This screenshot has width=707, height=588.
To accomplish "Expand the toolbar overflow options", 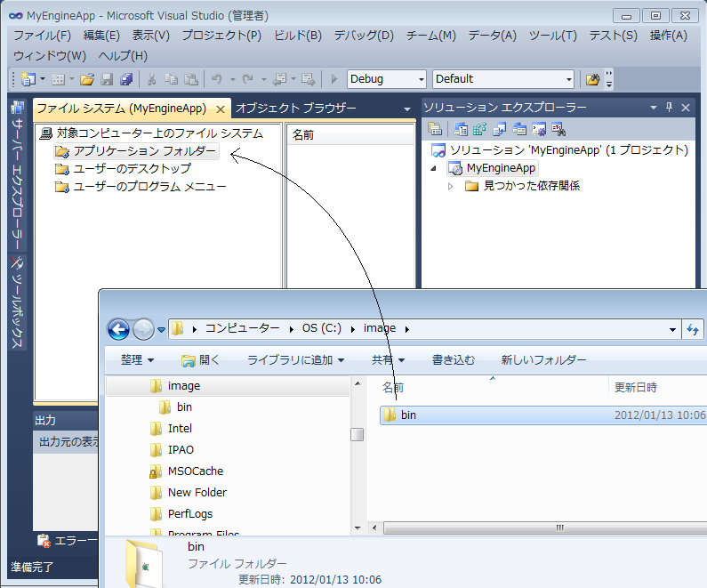I will [609, 79].
